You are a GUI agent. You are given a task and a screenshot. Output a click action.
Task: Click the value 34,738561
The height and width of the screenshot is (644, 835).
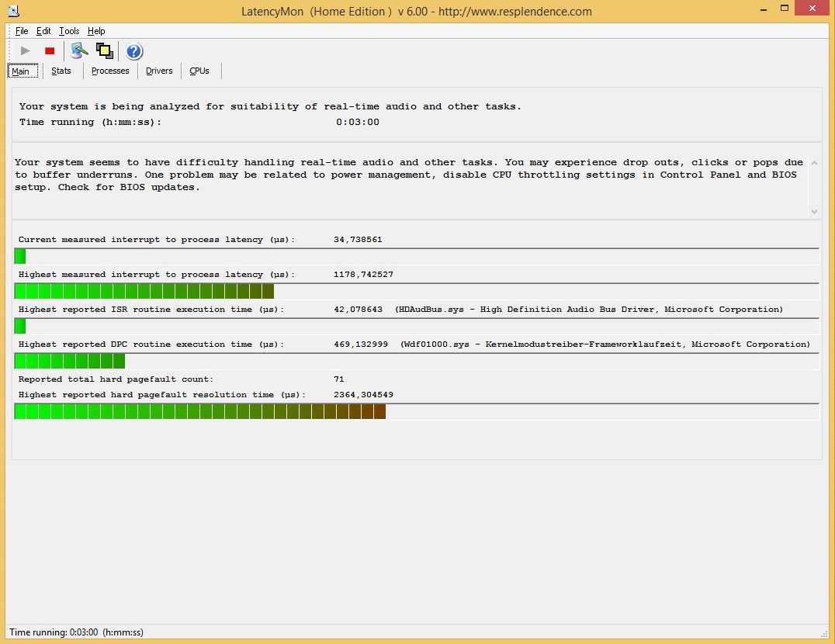click(x=358, y=240)
